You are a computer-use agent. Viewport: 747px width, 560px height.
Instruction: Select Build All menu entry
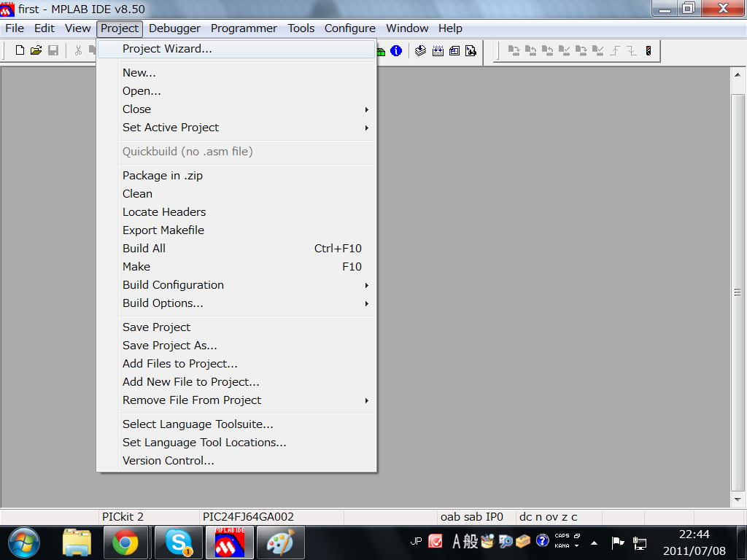click(236, 249)
